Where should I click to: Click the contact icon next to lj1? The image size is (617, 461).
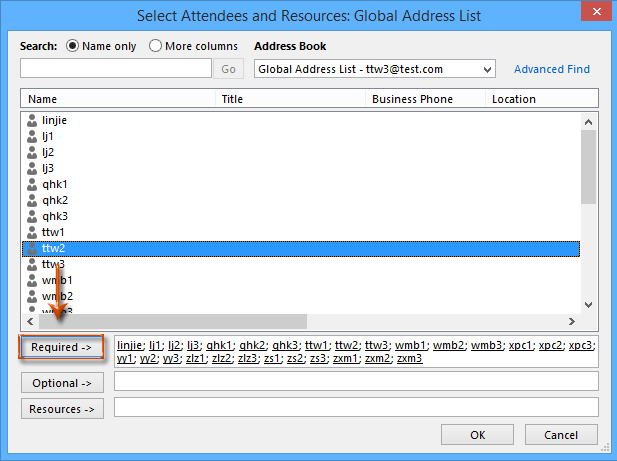click(x=32, y=136)
